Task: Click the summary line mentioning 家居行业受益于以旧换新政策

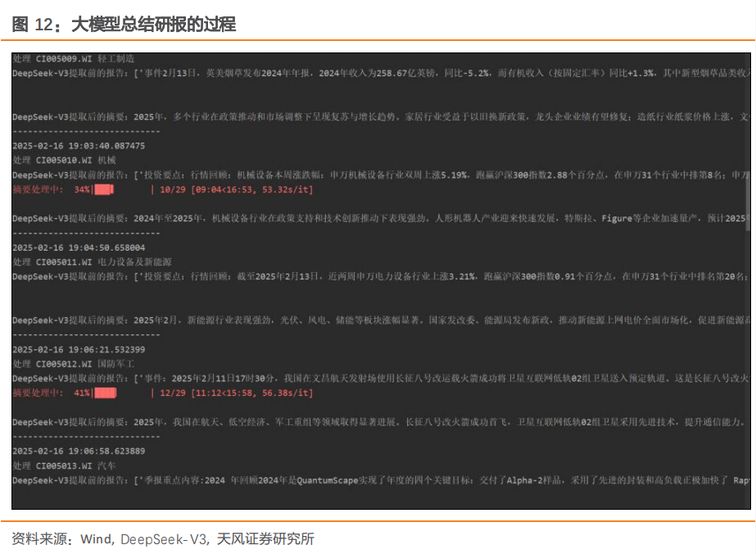Action: 381,116
